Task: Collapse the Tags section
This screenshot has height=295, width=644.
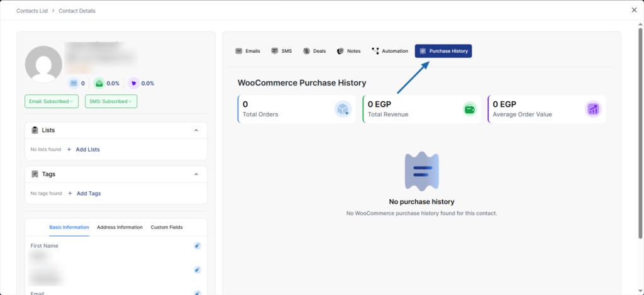Action: (196, 174)
